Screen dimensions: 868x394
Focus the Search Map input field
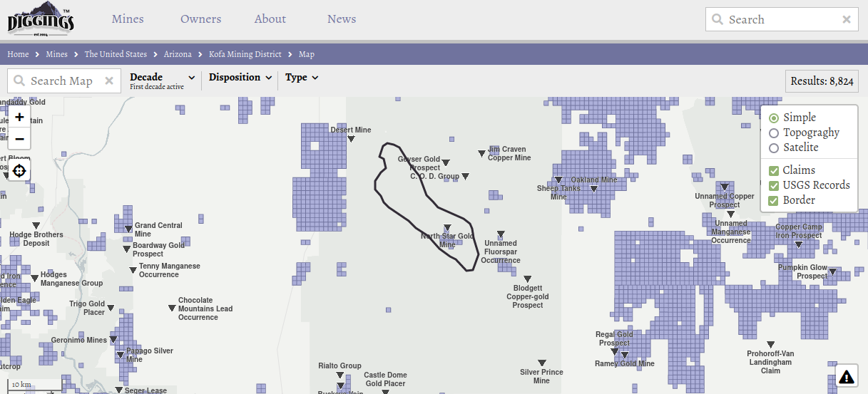(64, 81)
